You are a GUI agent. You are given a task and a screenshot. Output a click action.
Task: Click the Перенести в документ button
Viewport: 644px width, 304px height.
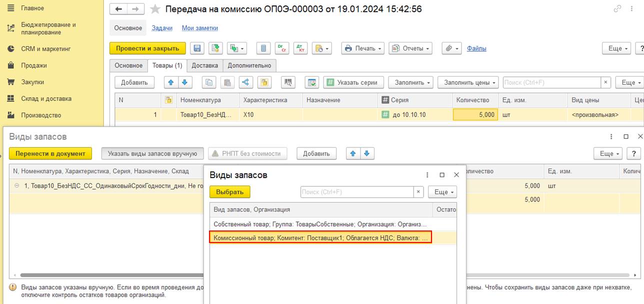[50, 153]
